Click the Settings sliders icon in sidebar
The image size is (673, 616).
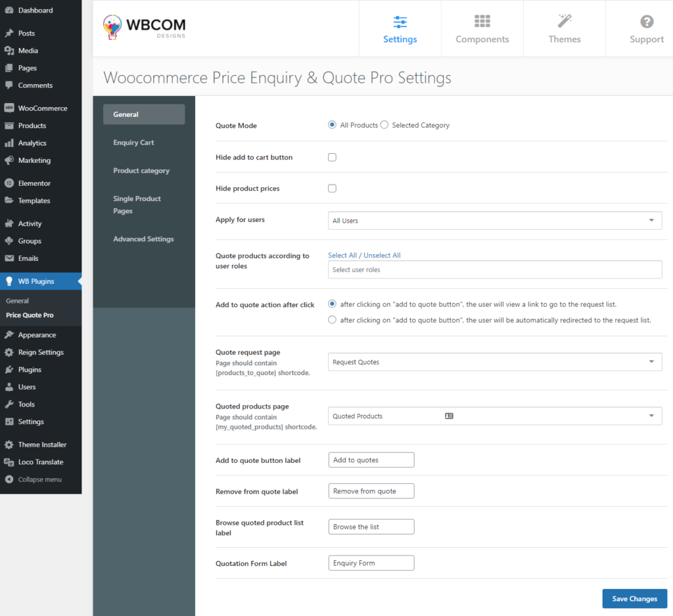click(x=9, y=422)
